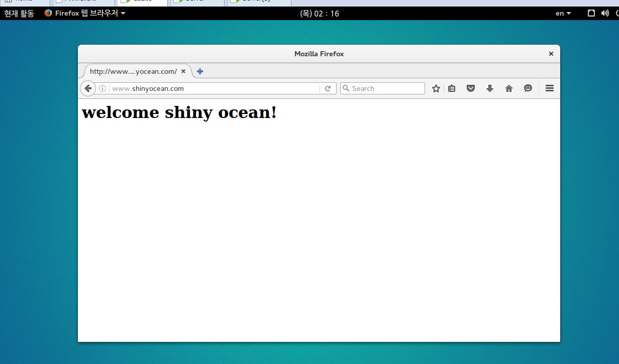
Task: Click the 'Mozilla Firefox' window title
Action: pos(319,54)
